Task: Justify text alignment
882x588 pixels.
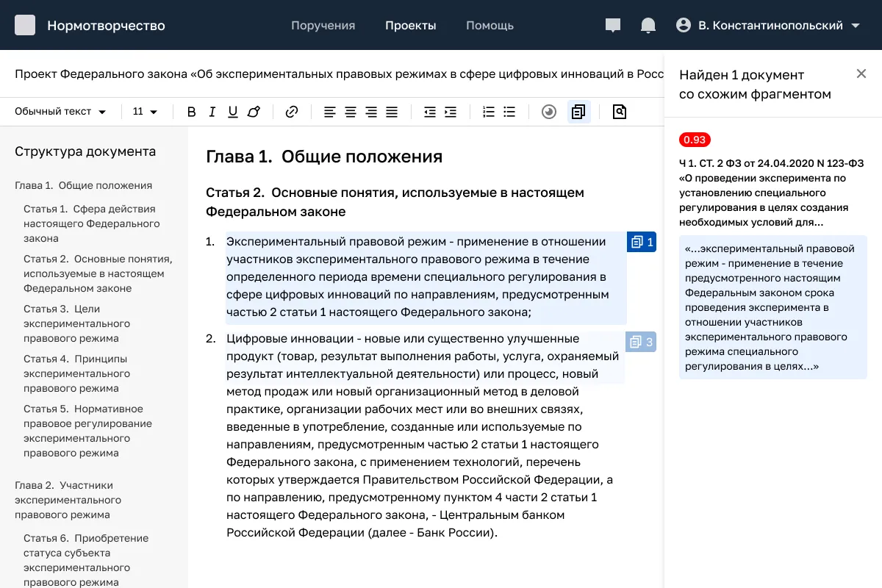Action: coord(392,112)
